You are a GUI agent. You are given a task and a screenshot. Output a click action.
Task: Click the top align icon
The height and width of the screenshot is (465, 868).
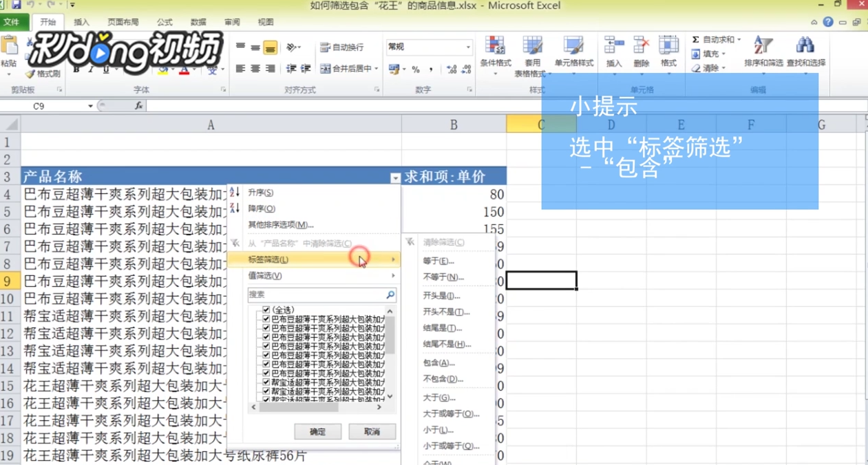click(x=241, y=47)
